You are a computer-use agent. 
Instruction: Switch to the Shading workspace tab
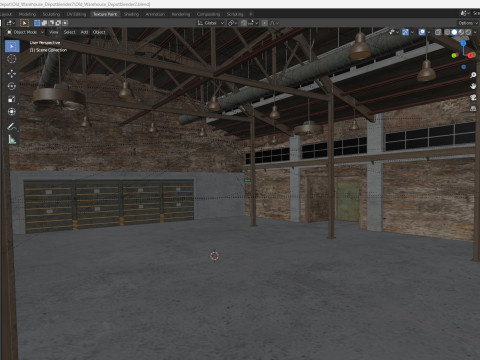point(131,14)
